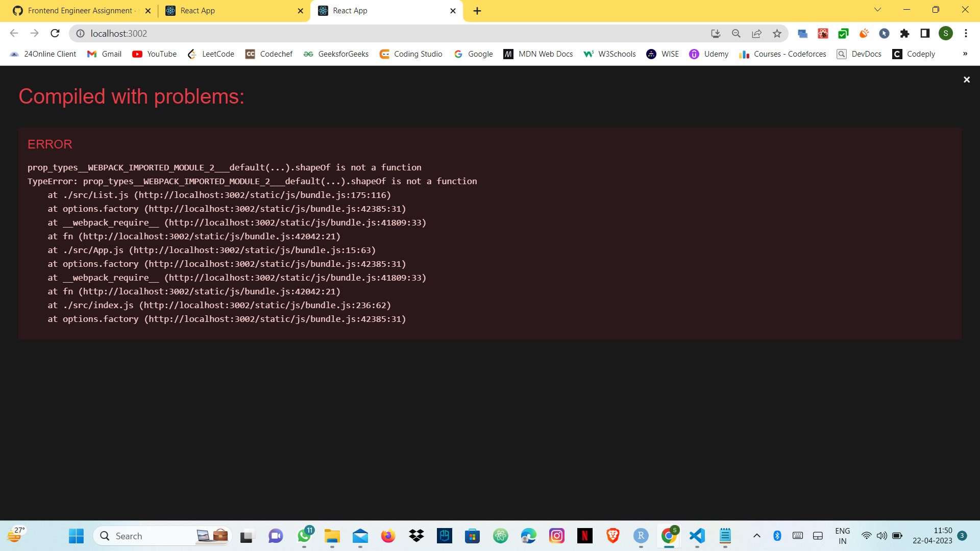Open Chrome's three-dot menu
Image resolution: width=980 pixels, height=551 pixels.
tap(966, 33)
